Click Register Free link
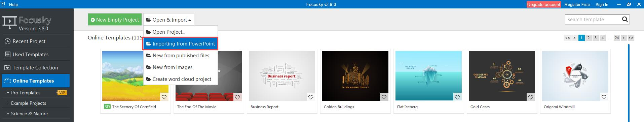This screenshot has width=644, height=122. [x=577, y=4]
